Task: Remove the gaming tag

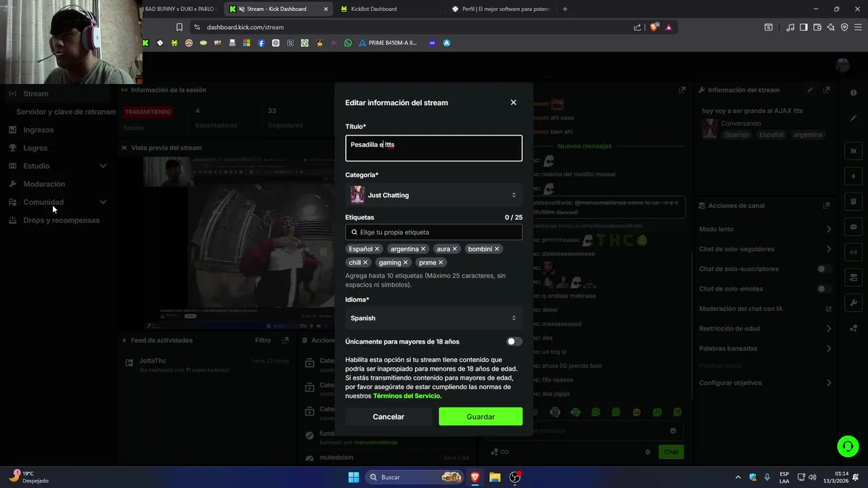Action: tap(406, 262)
